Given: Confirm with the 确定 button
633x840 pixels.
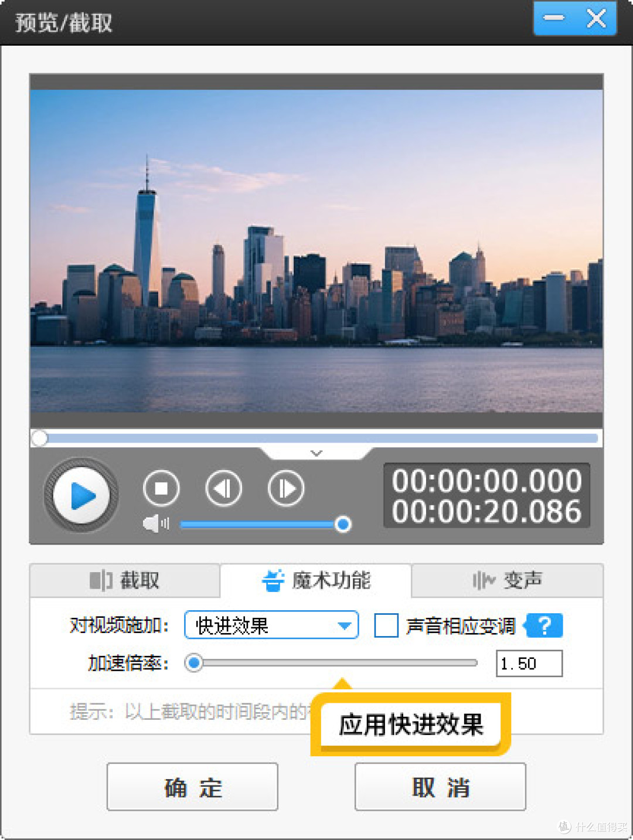Looking at the screenshot, I should tap(192, 787).
